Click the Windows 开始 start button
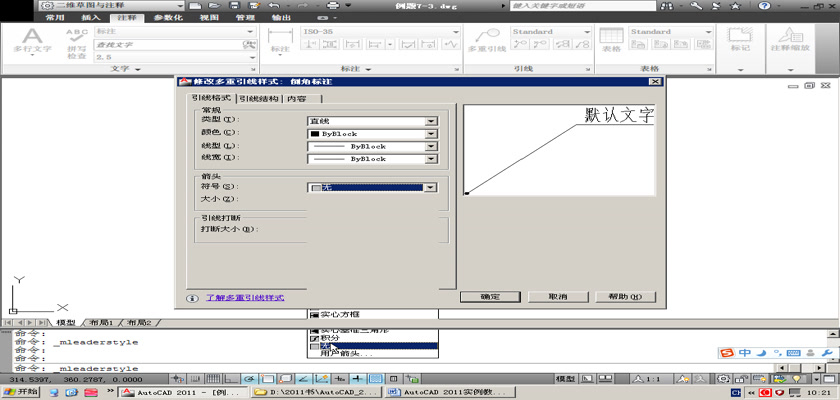840x400 pixels. (20, 392)
